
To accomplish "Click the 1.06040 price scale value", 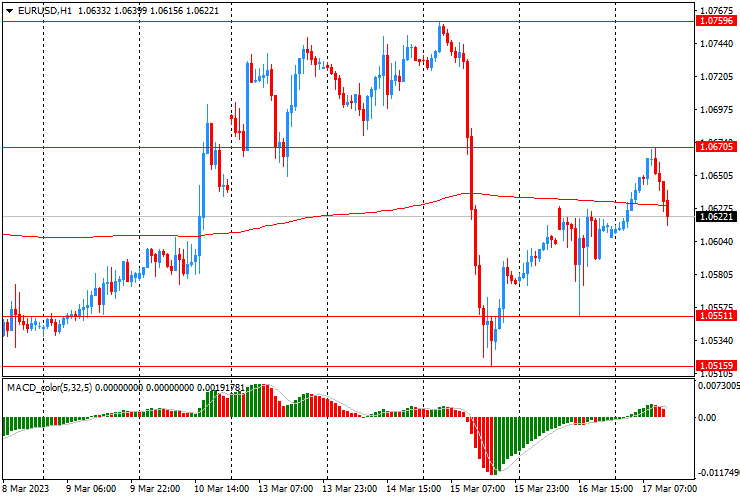I will coord(716,242).
